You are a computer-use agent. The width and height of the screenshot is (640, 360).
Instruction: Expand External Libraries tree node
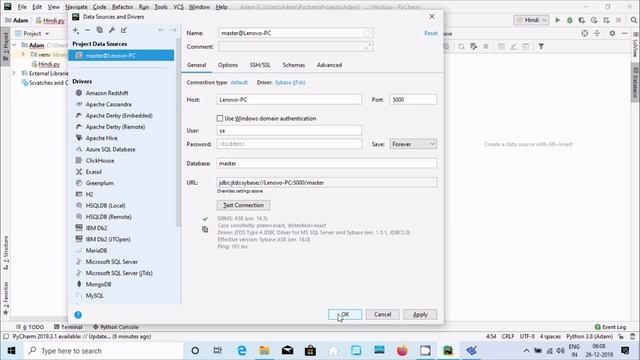pyautogui.click(x=14, y=73)
